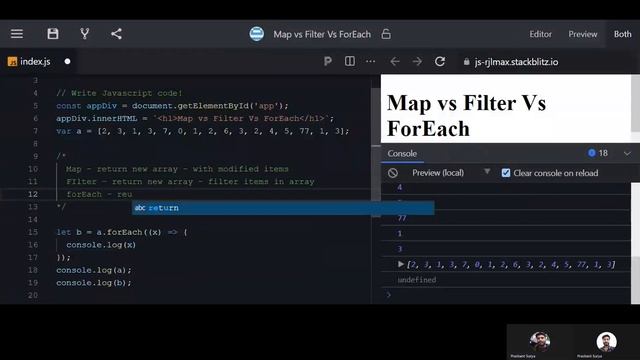The image size is (640, 360).
Task: Click the right participant avatar thumbnail
Action: (606, 342)
